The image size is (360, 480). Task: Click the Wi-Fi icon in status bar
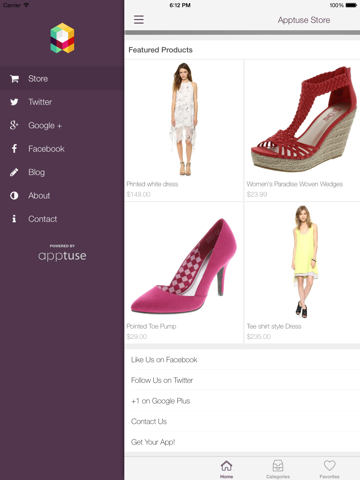pyautogui.click(x=26, y=5)
